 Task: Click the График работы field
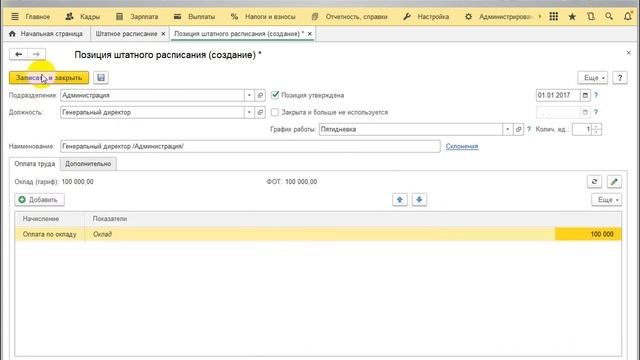(x=411, y=129)
